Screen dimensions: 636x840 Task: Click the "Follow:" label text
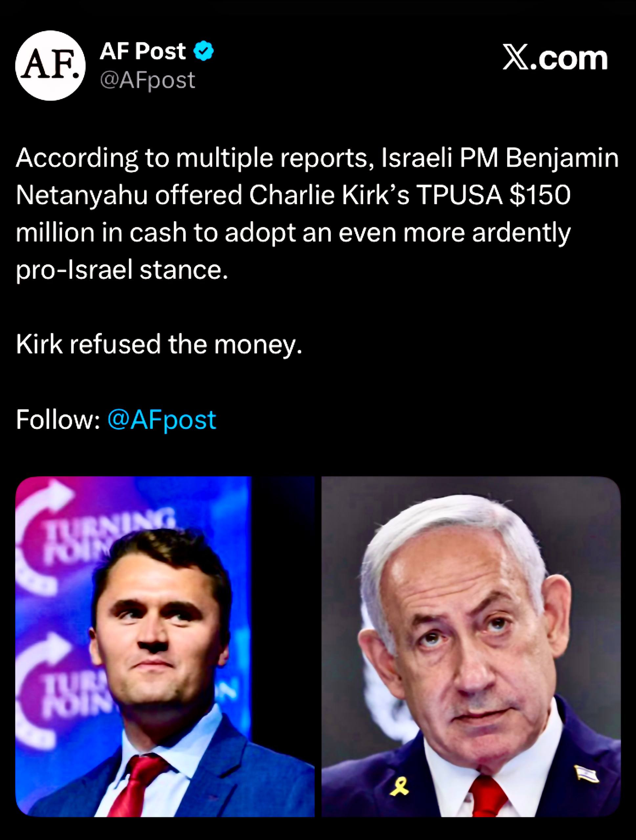(x=58, y=420)
